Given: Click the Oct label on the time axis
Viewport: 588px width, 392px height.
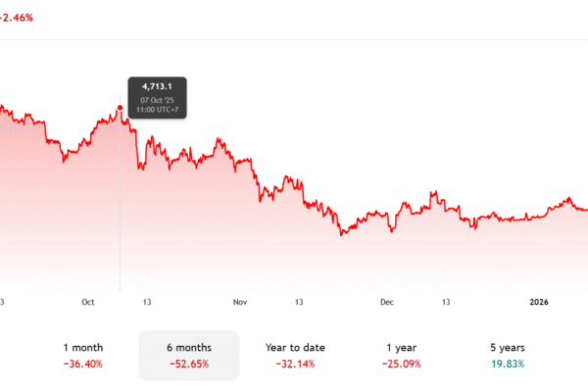Looking at the screenshot, I should 89,305.
